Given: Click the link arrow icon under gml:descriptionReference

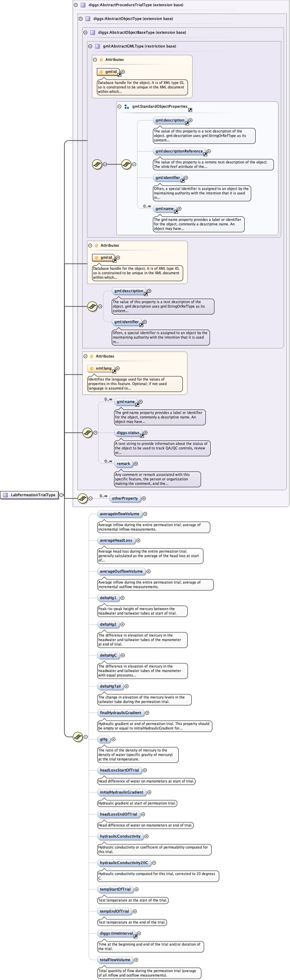Looking at the screenshot, I should (205, 155).
